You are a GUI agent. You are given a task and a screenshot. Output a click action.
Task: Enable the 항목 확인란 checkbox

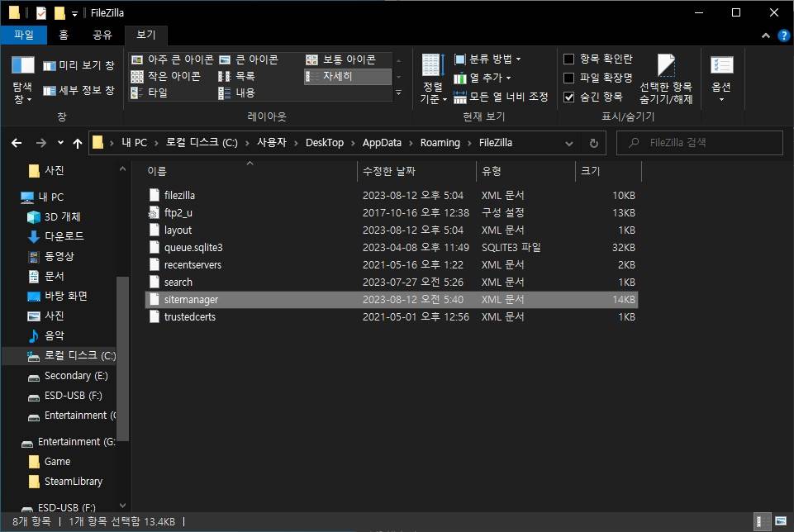point(569,59)
